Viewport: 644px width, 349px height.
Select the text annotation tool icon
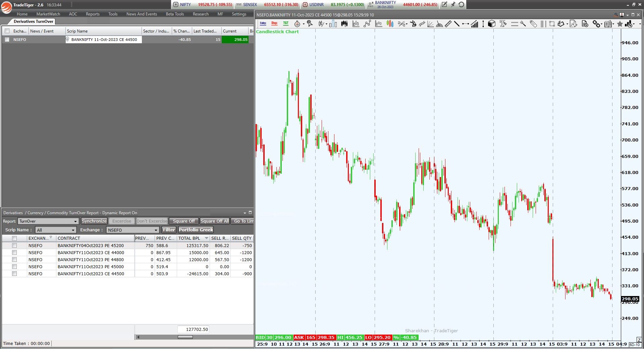pos(503,23)
